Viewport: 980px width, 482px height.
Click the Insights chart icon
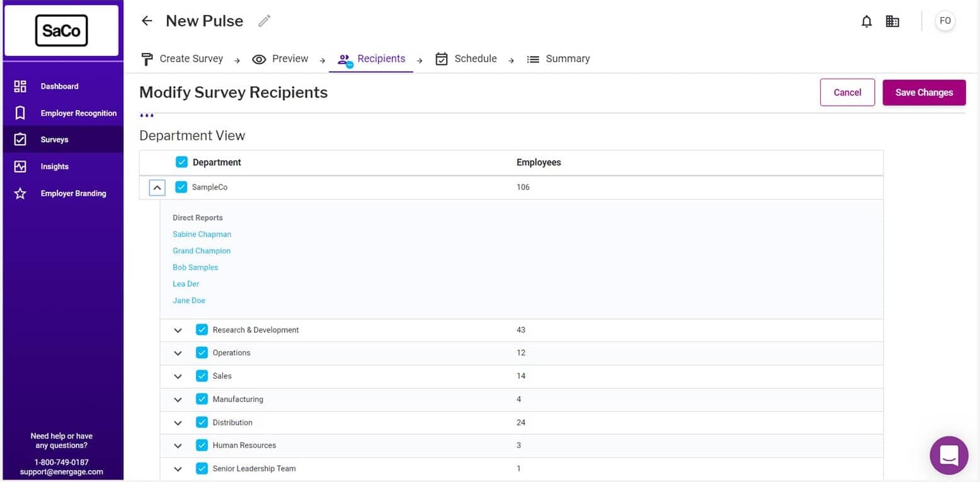tap(20, 167)
